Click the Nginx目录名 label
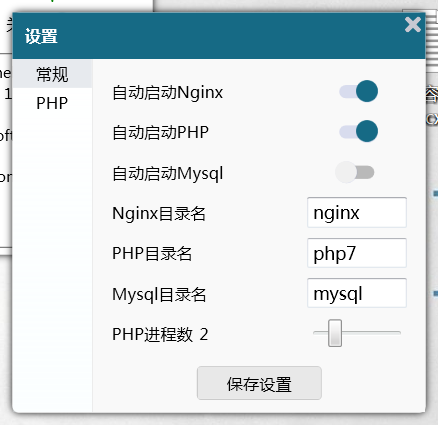This screenshot has height=425, width=438. coord(159,213)
